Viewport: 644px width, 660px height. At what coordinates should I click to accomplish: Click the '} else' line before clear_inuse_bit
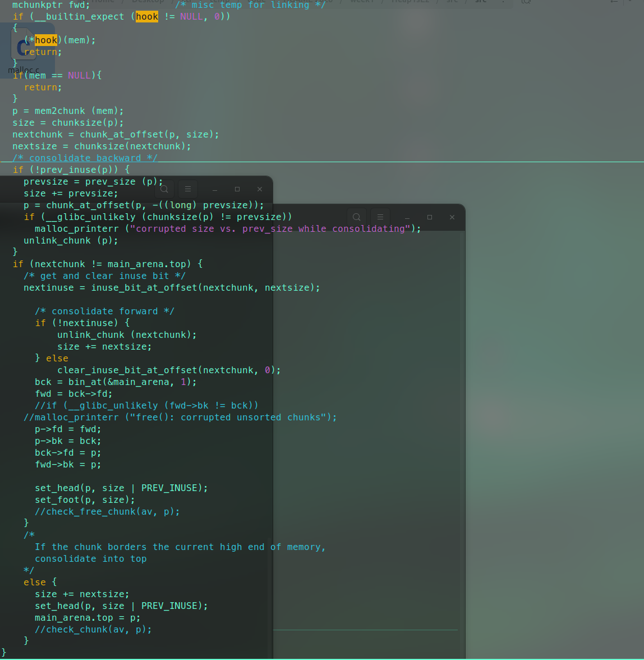51,359
